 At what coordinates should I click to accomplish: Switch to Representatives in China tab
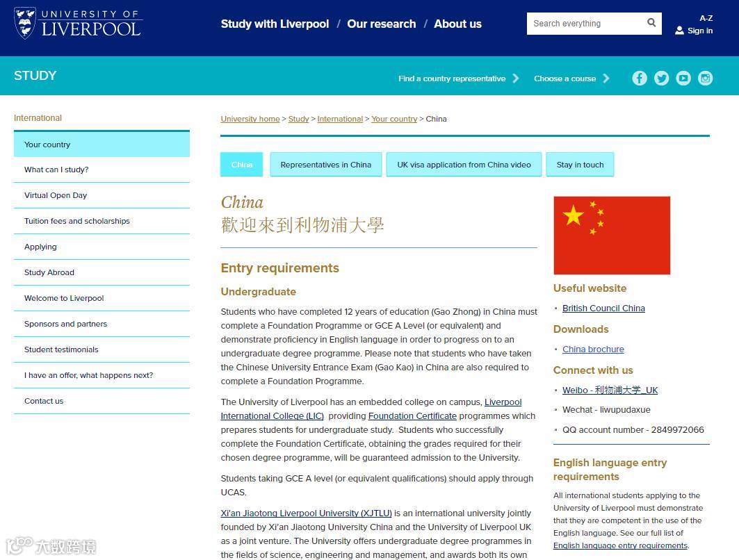point(325,165)
